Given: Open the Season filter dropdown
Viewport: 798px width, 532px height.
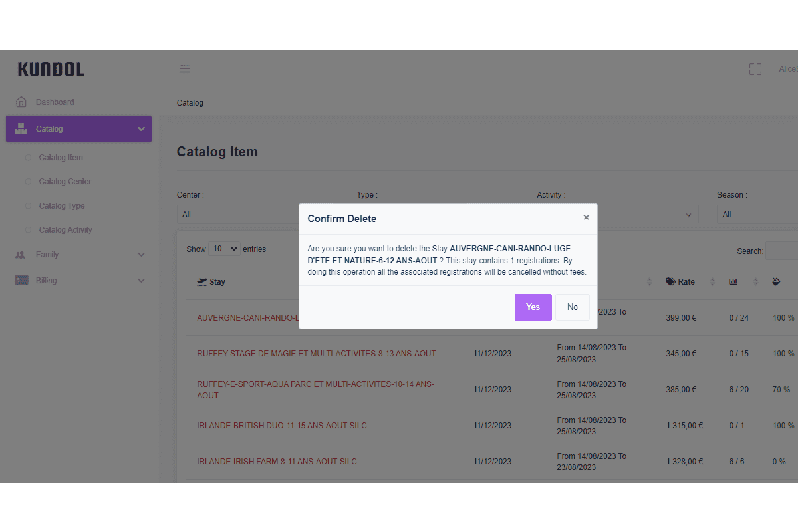Looking at the screenshot, I should point(757,215).
